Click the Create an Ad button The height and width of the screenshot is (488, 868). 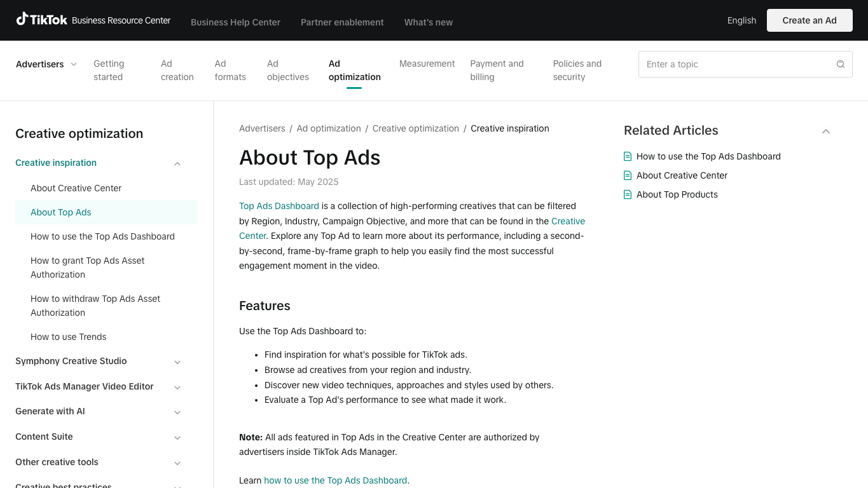point(809,20)
